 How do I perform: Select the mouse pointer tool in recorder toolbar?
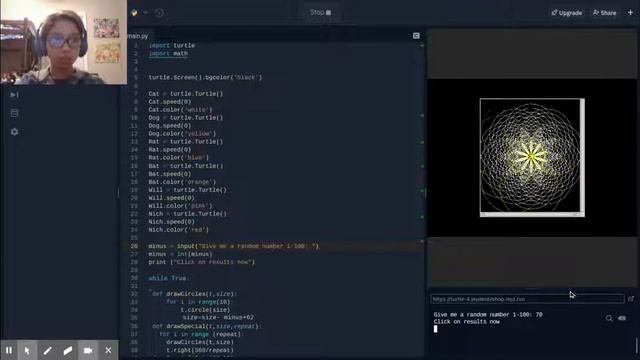pos(27,350)
